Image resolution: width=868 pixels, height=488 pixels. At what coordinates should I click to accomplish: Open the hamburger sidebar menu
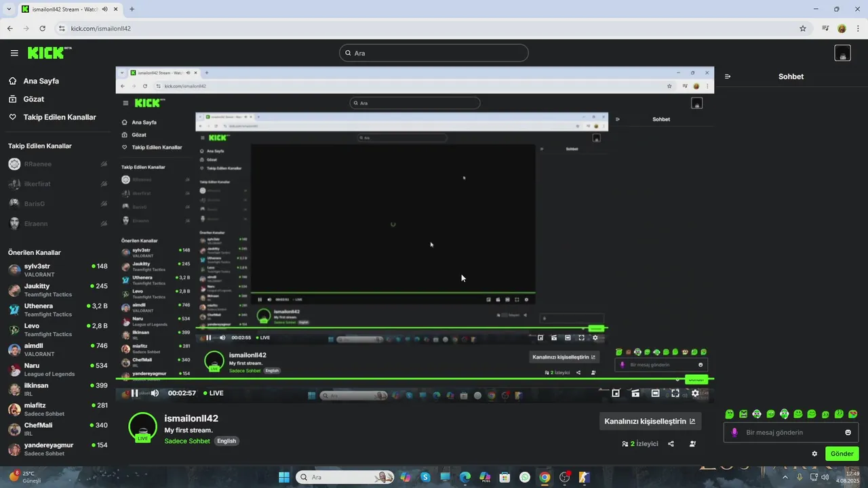(x=14, y=53)
